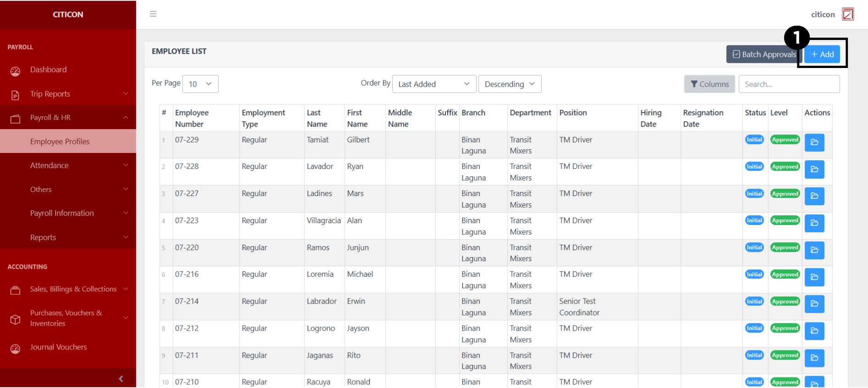Screen dimensions: 868x388
Task: Select Employee Profiles menu item
Action: tap(60, 141)
